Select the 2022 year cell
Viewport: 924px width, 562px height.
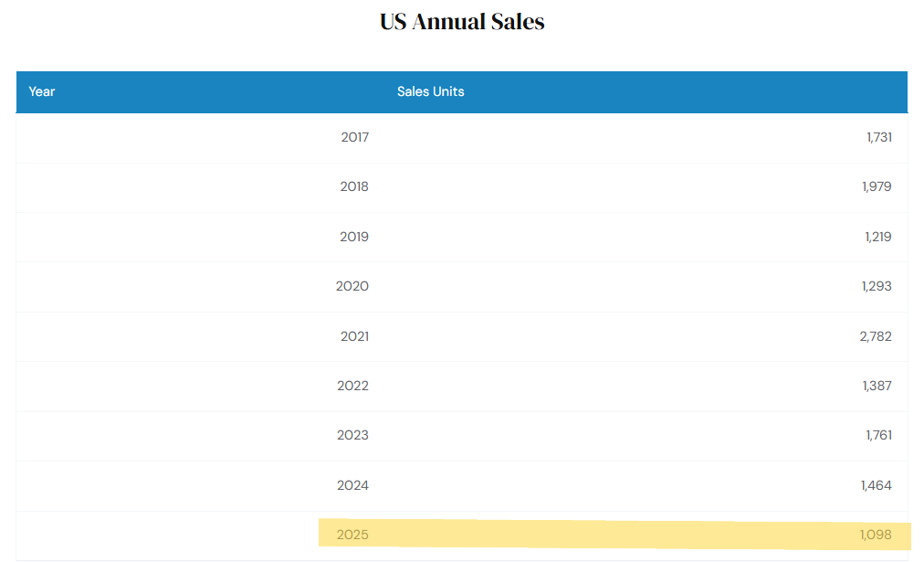[x=352, y=386]
